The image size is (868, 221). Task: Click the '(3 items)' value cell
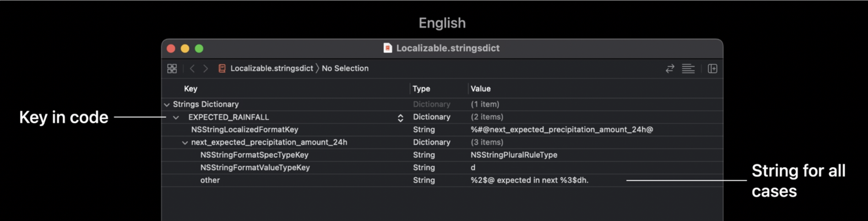487,142
